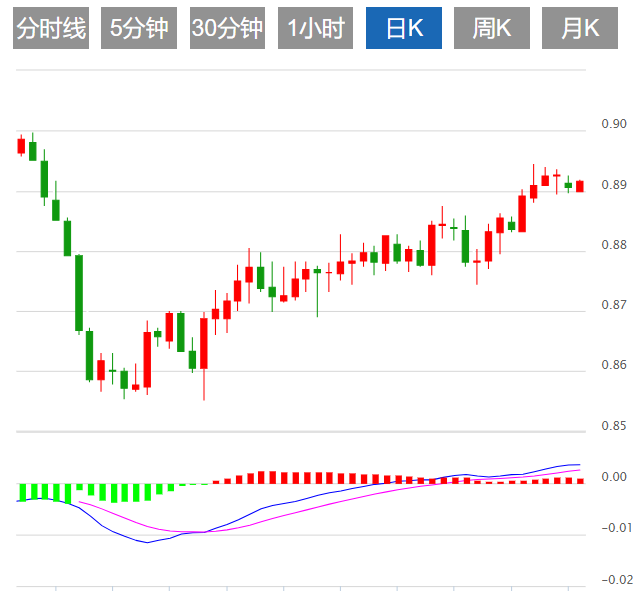The image size is (638, 591).
Task: Click the 0.85 price axis label
Action: point(613,427)
